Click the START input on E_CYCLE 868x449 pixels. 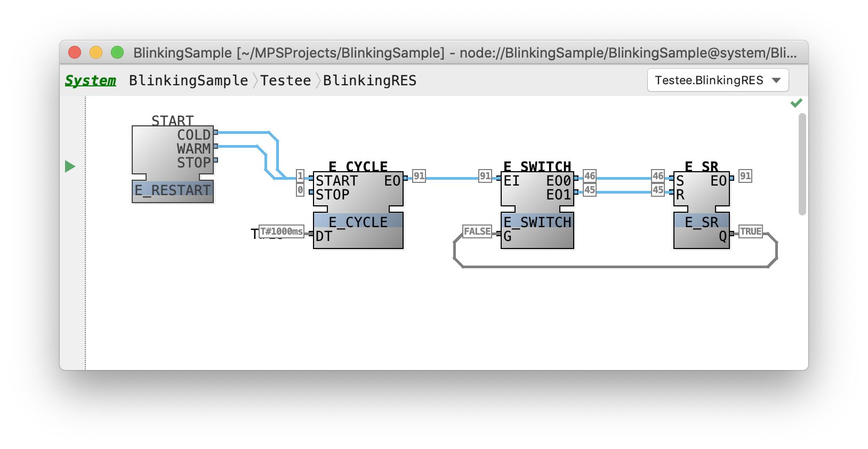pos(337,181)
